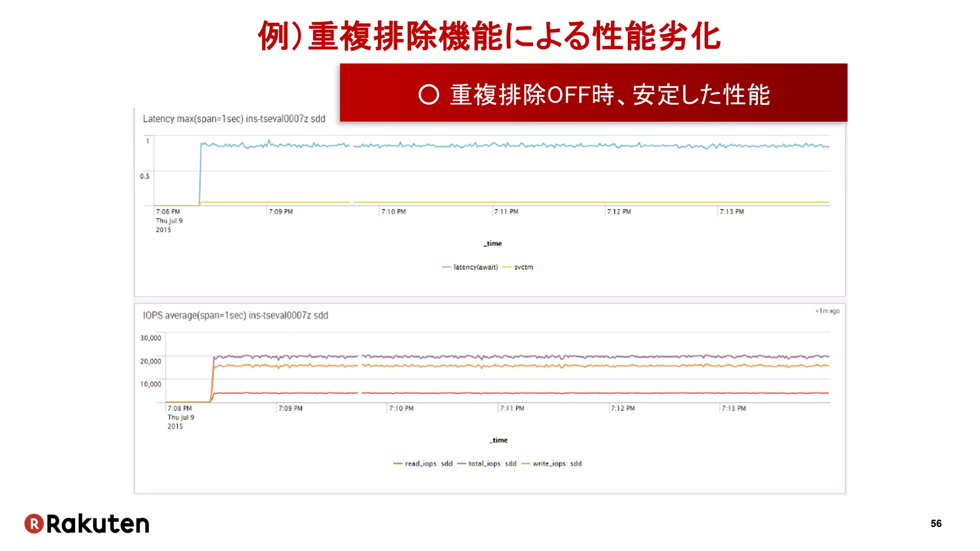Click the red banner 重複排除OFF時、安定した性能

593,93
